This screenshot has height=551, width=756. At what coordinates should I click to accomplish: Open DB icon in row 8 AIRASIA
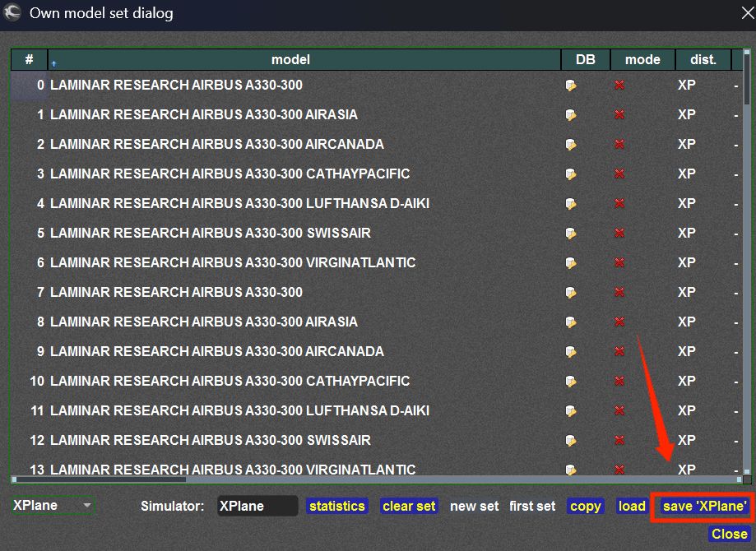[571, 322]
